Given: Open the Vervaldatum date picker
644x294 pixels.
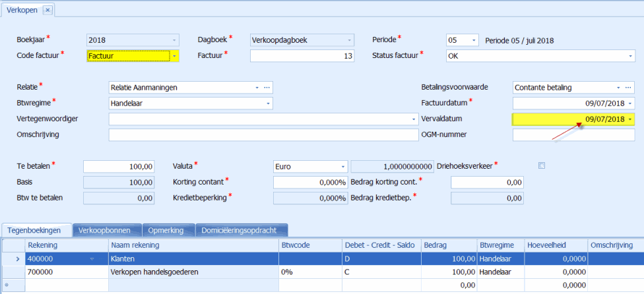Looking at the screenshot, I should click(630, 119).
